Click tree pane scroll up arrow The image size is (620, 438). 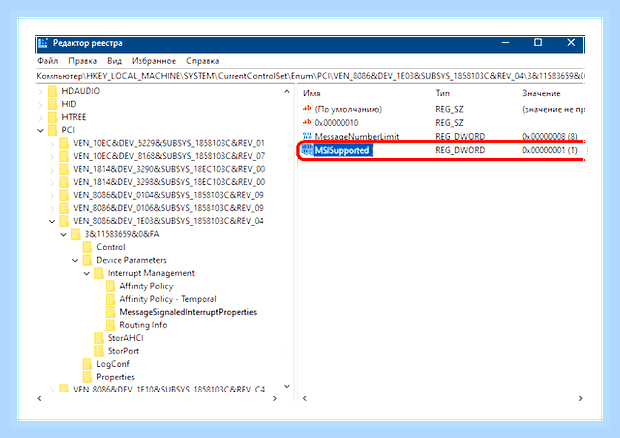pos(287,92)
